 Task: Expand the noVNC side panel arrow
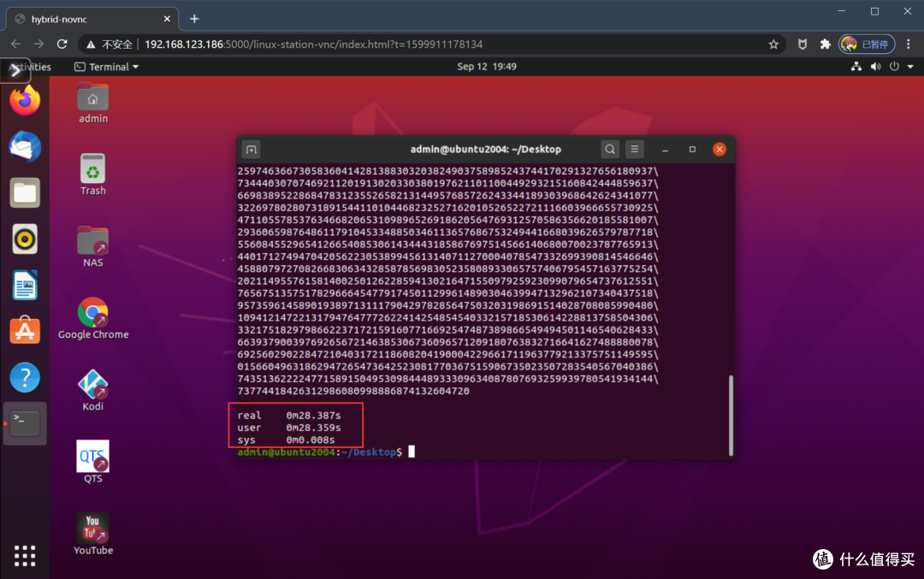[x=15, y=71]
